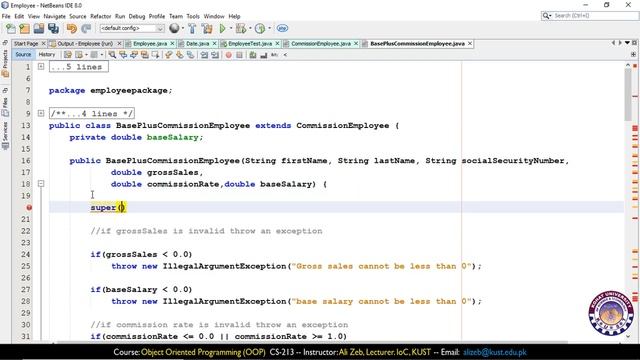Click the error marker on line 20
The height and width of the screenshot is (360, 640).
[29, 207]
